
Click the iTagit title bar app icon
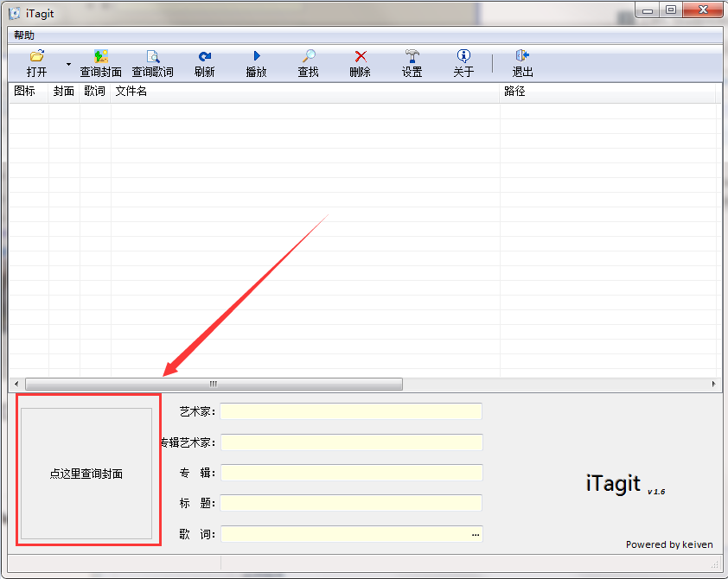click(x=15, y=14)
